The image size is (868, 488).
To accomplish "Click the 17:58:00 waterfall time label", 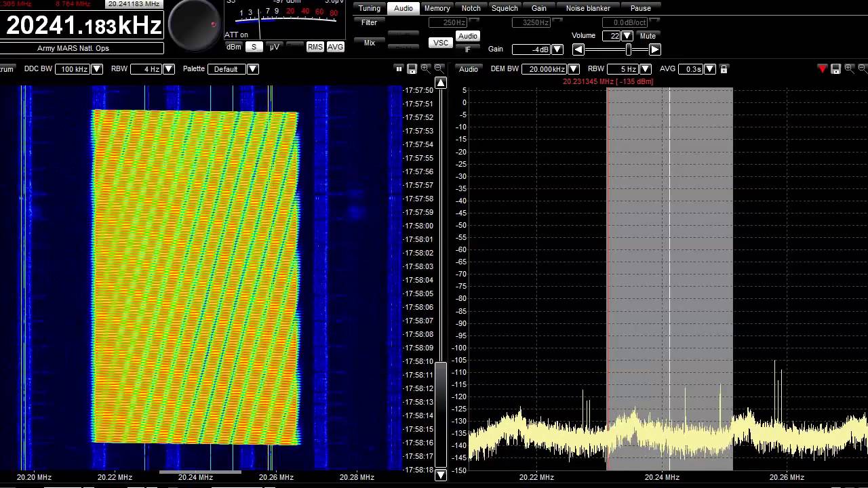I will pyautogui.click(x=418, y=226).
